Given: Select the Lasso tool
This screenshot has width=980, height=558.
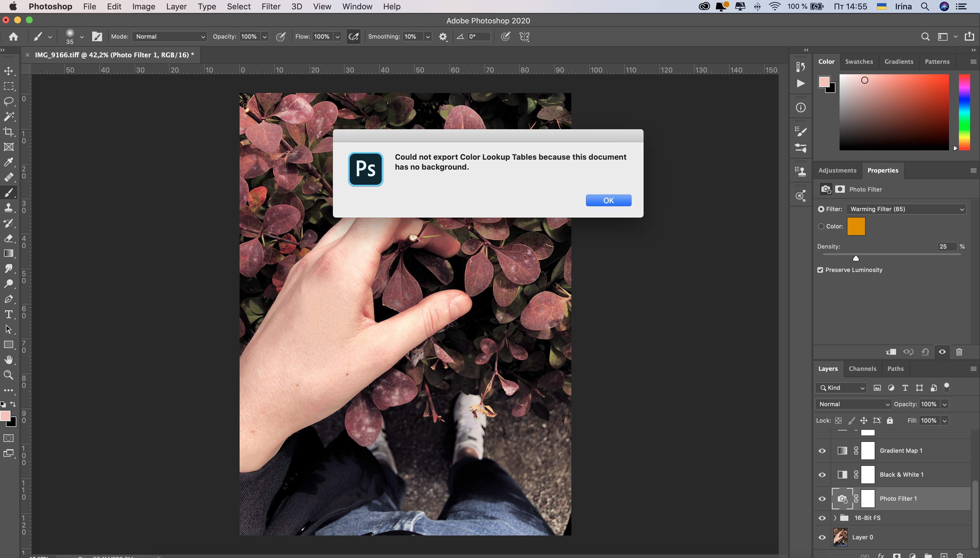Looking at the screenshot, I should click(x=8, y=101).
